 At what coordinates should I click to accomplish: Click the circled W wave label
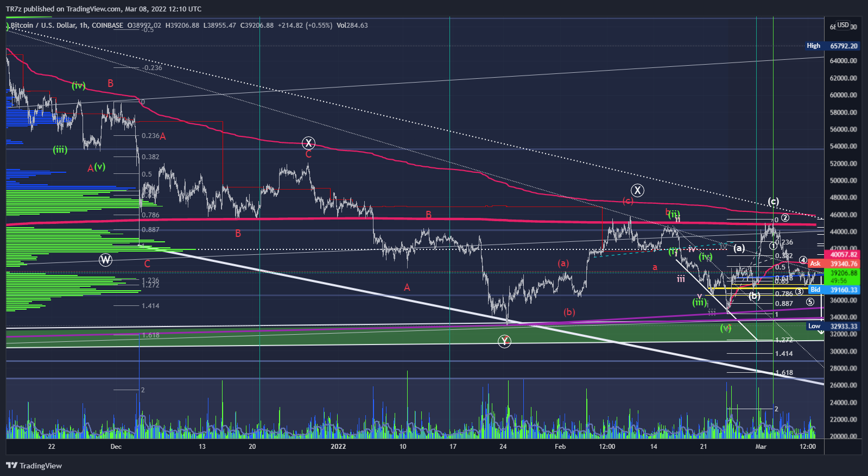point(105,260)
